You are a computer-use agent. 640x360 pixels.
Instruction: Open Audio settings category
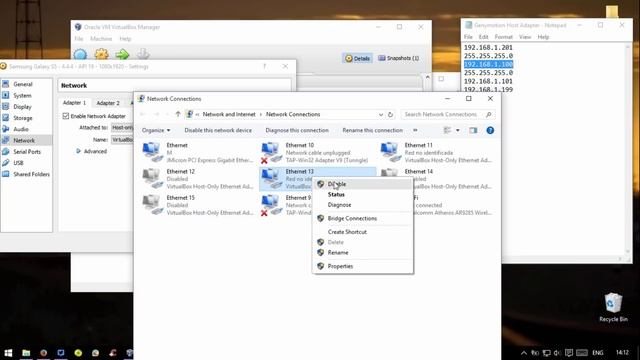(x=21, y=129)
